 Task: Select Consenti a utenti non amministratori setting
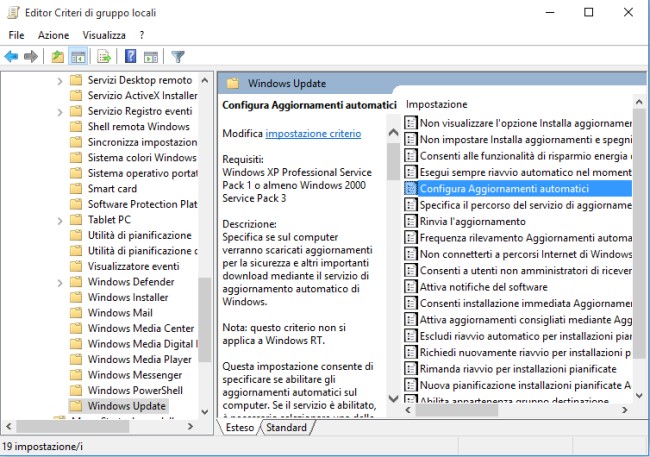click(526, 270)
